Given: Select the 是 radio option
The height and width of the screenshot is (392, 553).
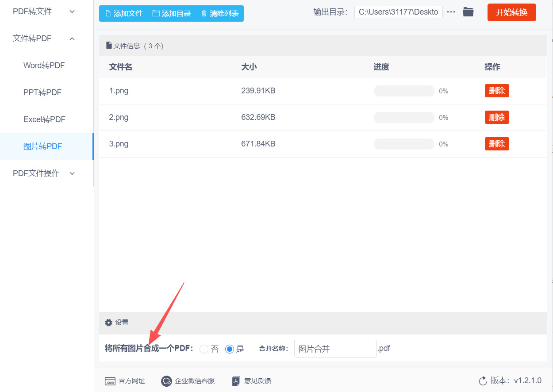Looking at the screenshot, I should pos(230,349).
